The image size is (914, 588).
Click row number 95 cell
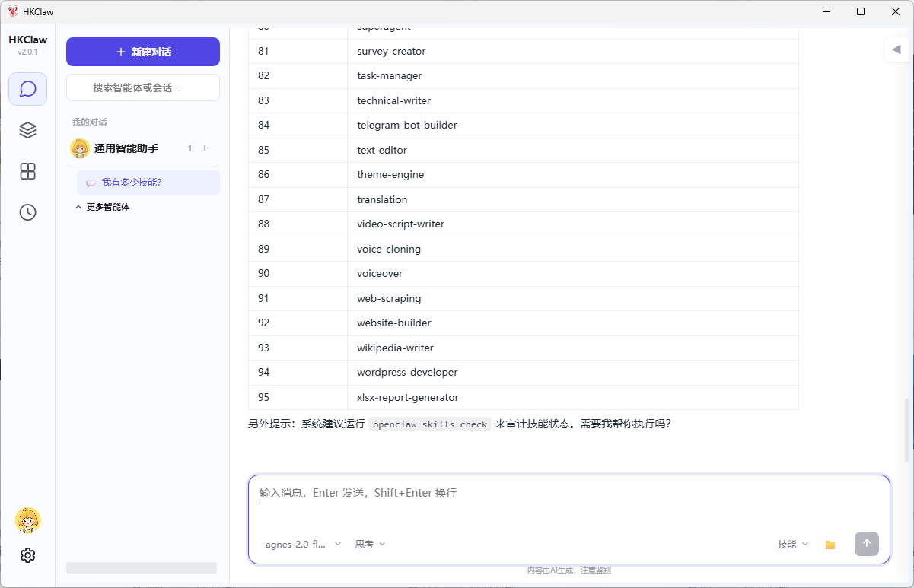click(298, 397)
